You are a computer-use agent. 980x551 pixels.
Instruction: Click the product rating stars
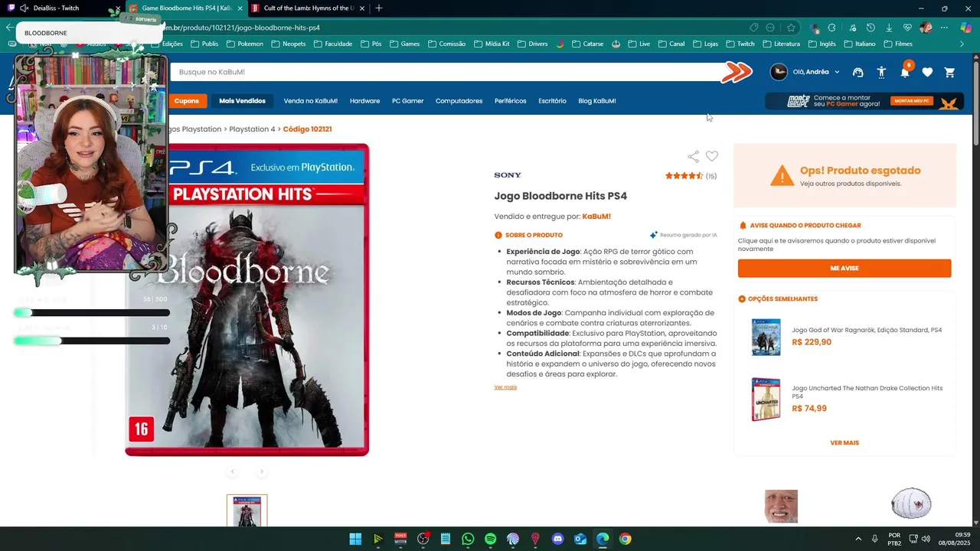tap(684, 176)
